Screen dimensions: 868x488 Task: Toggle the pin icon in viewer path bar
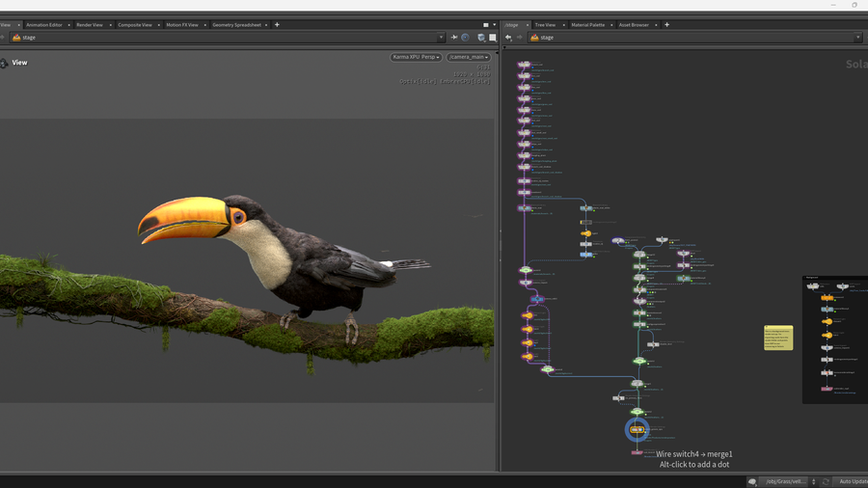point(454,38)
